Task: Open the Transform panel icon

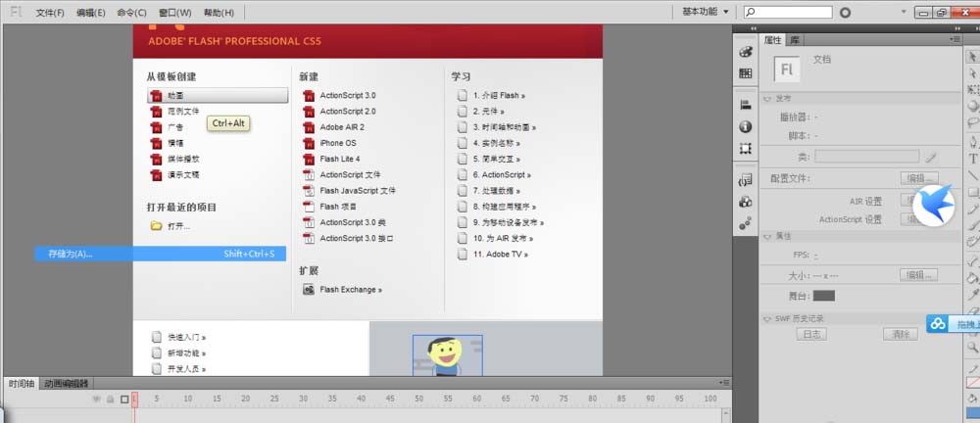Action: [745, 149]
